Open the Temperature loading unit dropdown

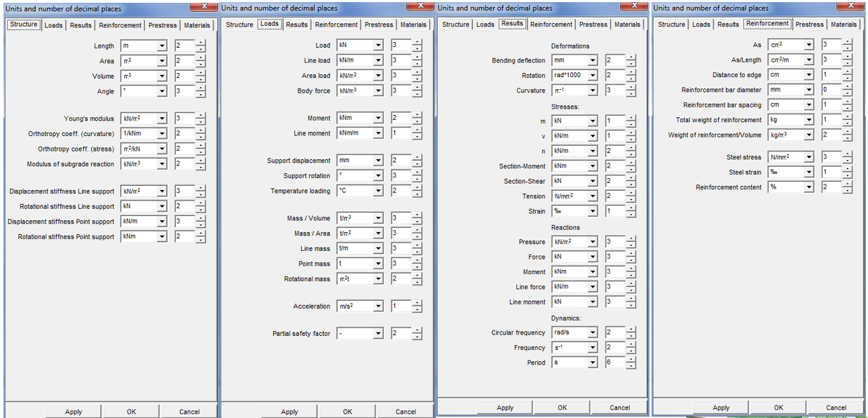tap(378, 190)
